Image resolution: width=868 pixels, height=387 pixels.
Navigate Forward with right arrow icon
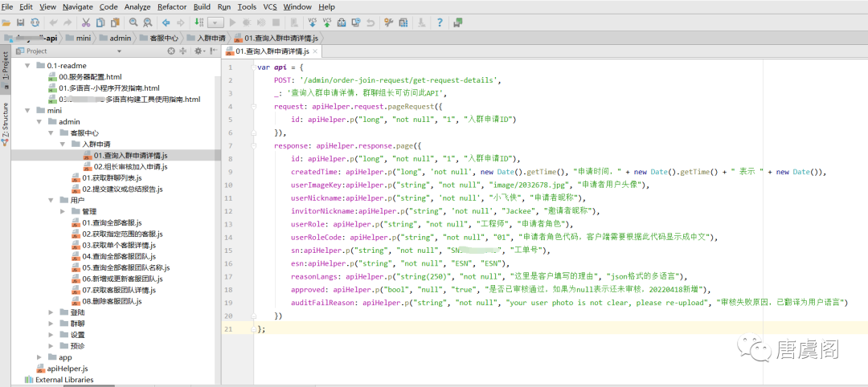click(180, 22)
